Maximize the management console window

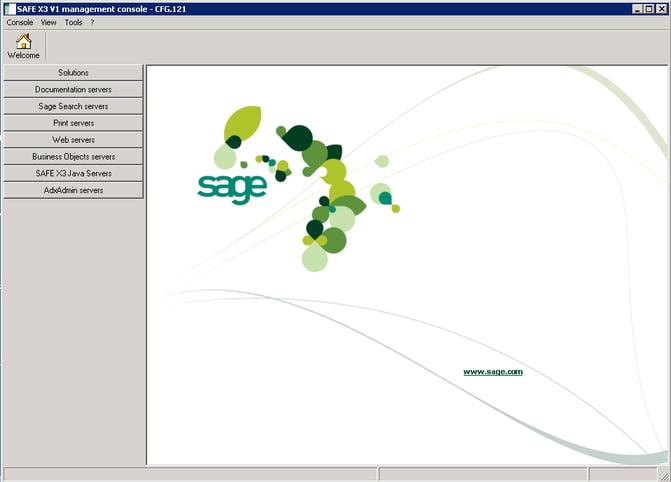pyautogui.click(x=649, y=8)
